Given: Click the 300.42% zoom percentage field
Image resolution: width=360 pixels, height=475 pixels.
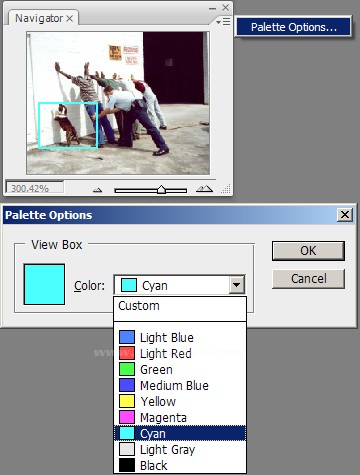Looking at the screenshot, I should tap(35, 188).
